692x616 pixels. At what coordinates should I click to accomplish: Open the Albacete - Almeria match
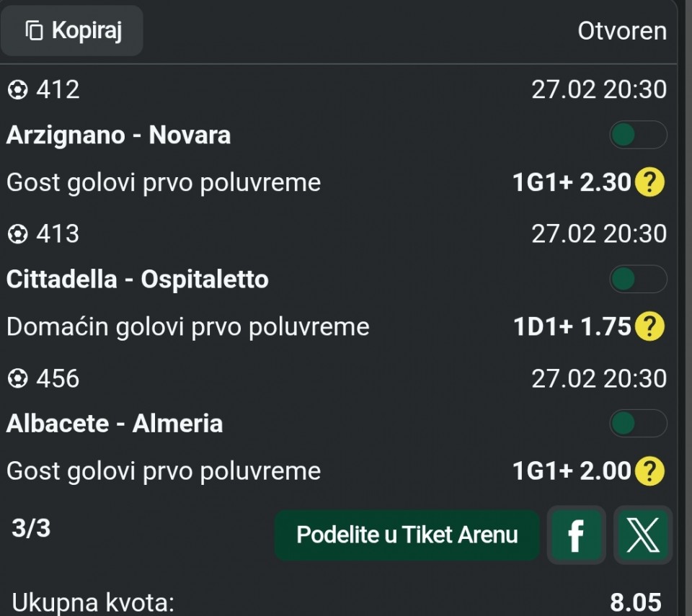114,424
